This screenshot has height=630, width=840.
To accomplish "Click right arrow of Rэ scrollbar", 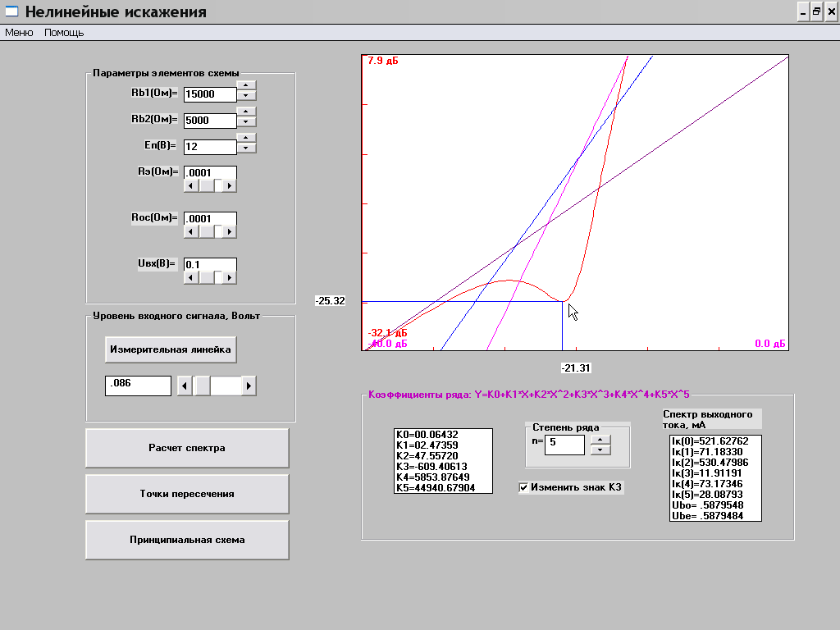I will click(x=229, y=186).
